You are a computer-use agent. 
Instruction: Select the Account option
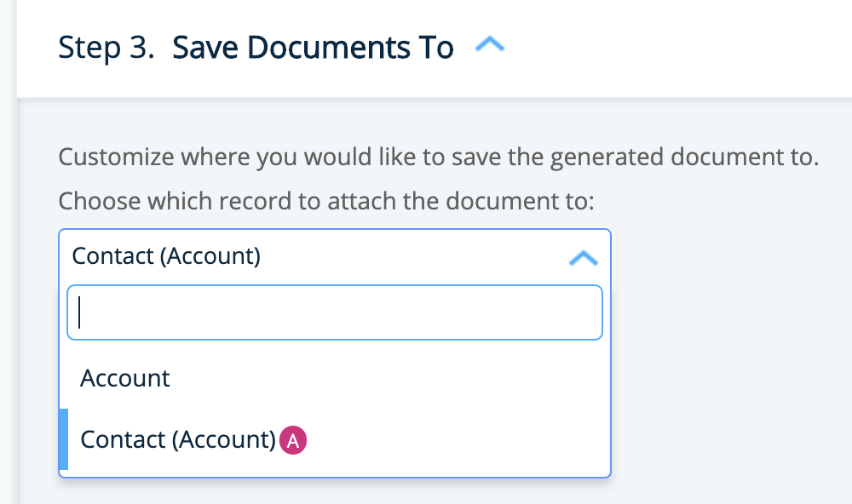[125, 378]
